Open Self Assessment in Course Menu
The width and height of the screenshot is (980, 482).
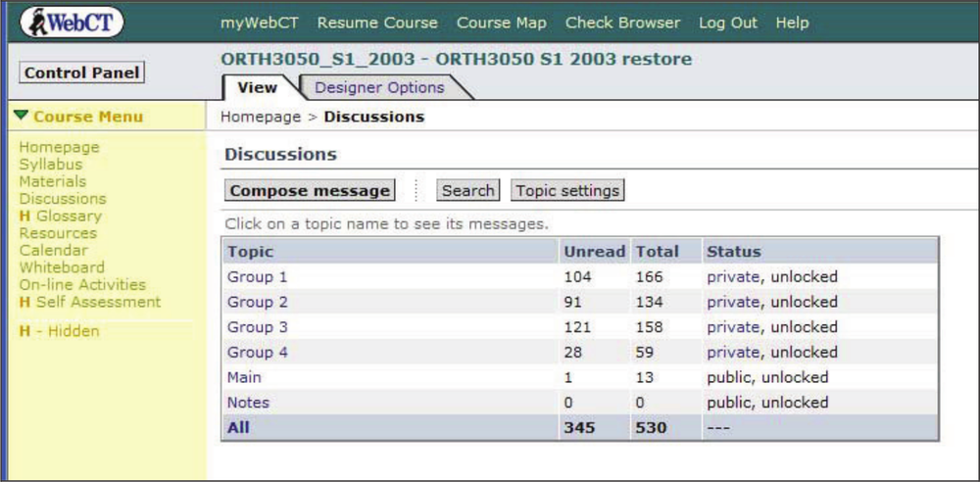point(98,302)
